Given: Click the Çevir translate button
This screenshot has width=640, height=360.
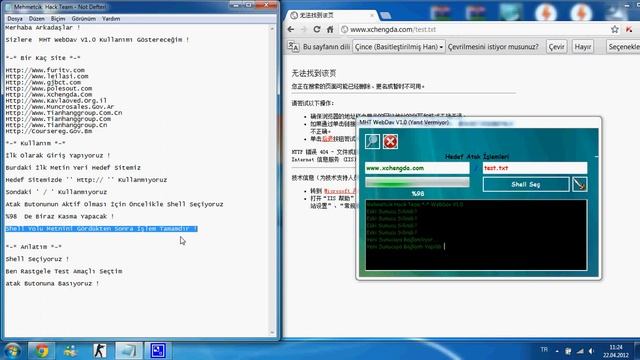Looking at the screenshot, I should coord(556,47).
